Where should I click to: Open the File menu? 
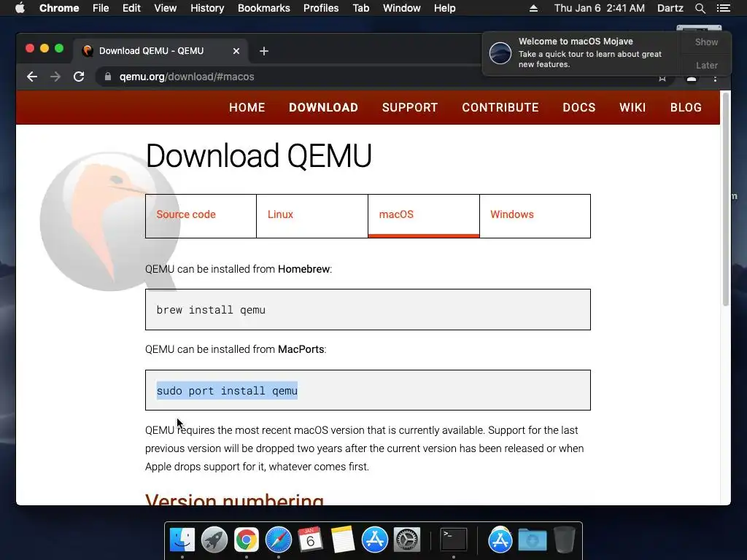coord(101,8)
